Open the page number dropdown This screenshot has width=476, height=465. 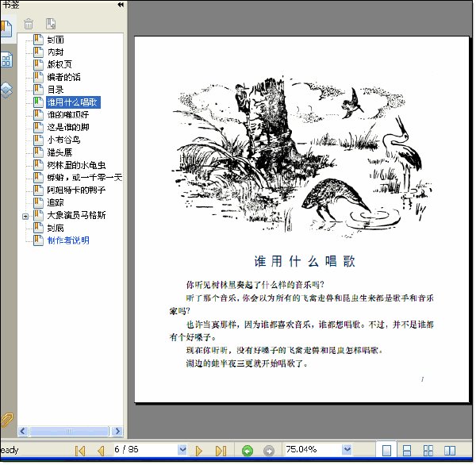pos(182,449)
